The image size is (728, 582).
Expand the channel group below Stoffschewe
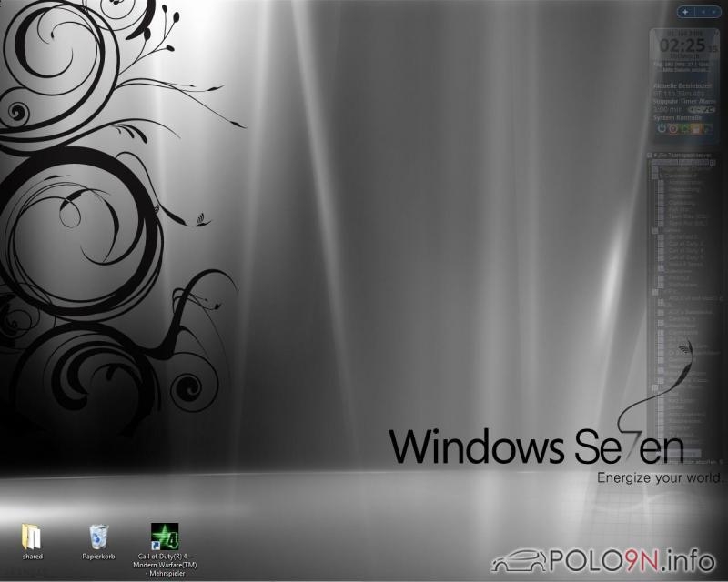[654, 290]
